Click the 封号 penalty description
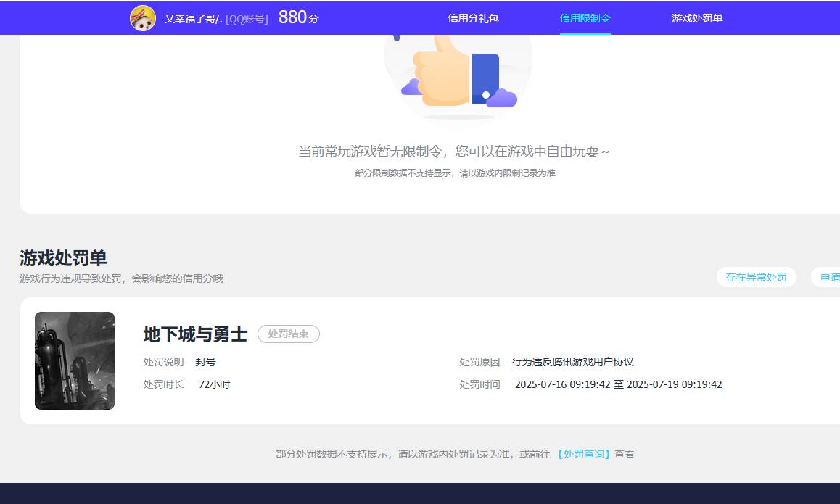 click(205, 361)
